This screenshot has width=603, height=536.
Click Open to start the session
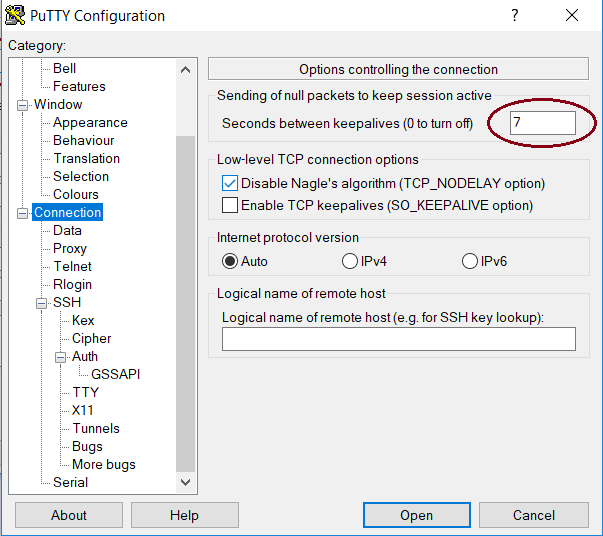point(416,515)
